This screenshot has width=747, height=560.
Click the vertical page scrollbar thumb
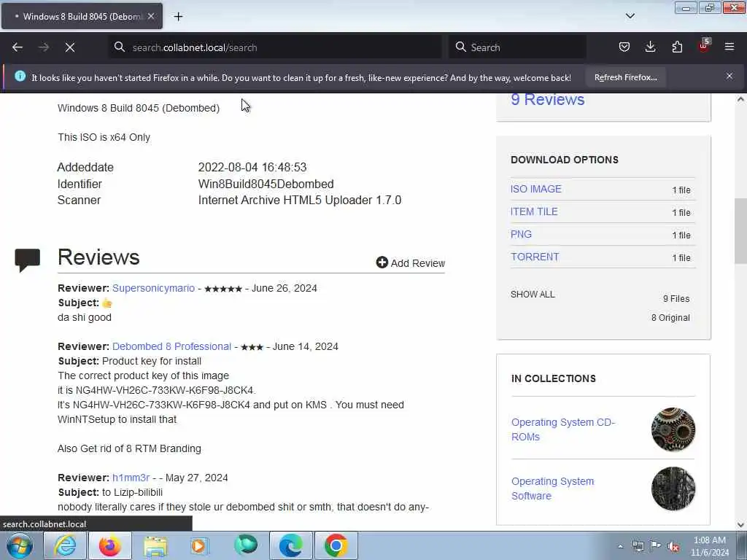coord(740,231)
